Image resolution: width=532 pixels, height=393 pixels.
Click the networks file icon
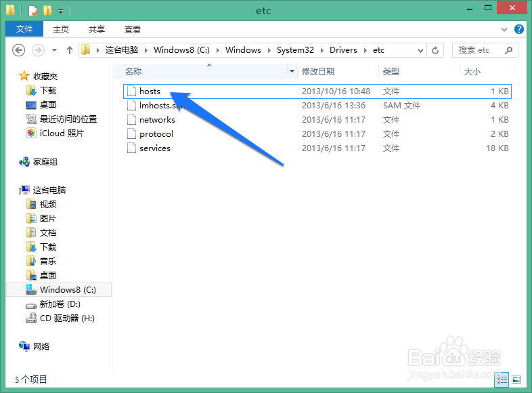click(x=131, y=119)
